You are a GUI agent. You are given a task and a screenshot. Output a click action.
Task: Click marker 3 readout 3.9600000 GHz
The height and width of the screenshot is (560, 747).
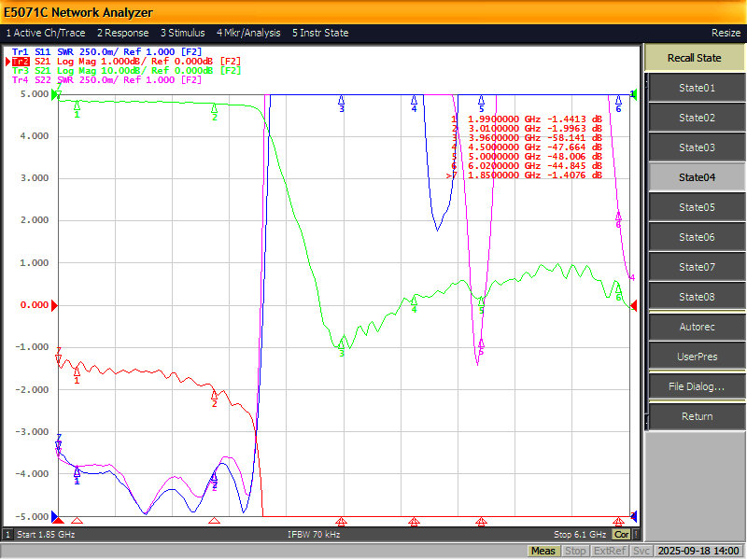click(x=527, y=137)
